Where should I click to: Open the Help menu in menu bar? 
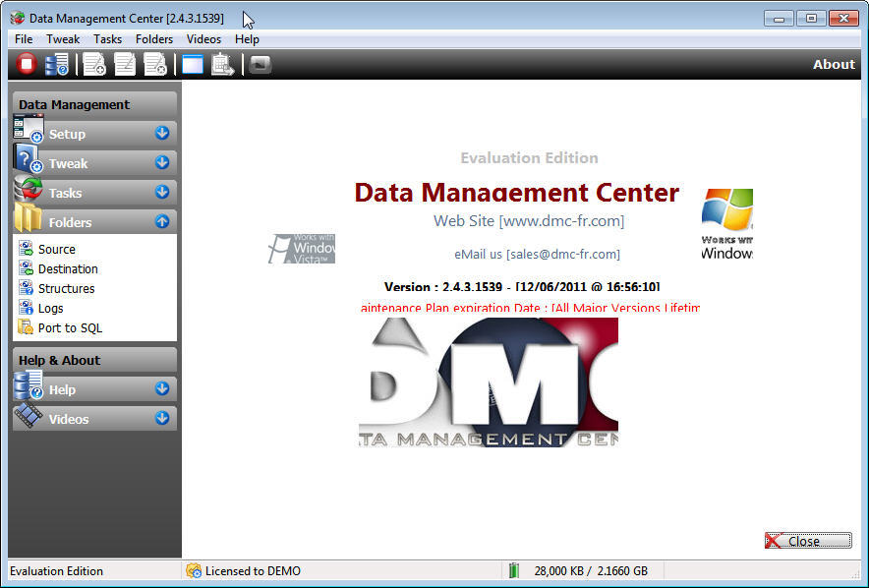[247, 39]
